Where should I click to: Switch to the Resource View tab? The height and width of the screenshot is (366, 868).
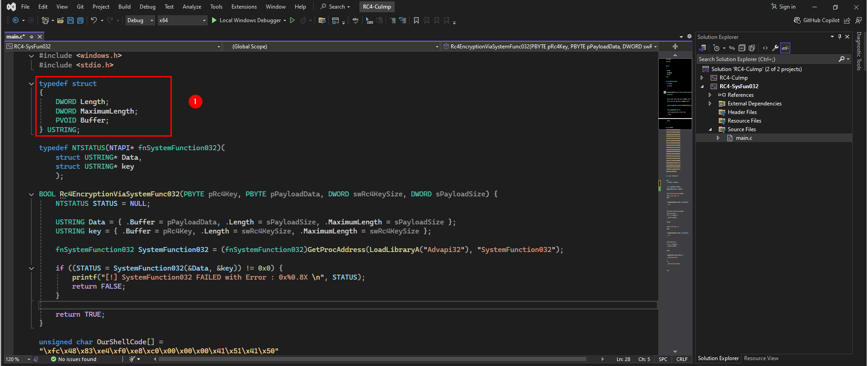(x=761, y=358)
